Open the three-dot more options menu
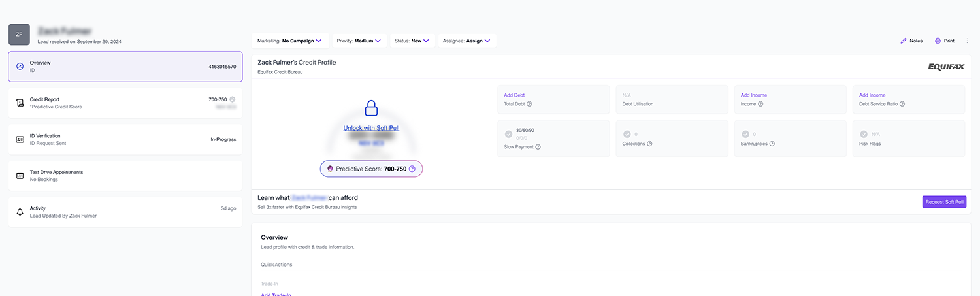The width and height of the screenshot is (980, 296). pos(968,41)
